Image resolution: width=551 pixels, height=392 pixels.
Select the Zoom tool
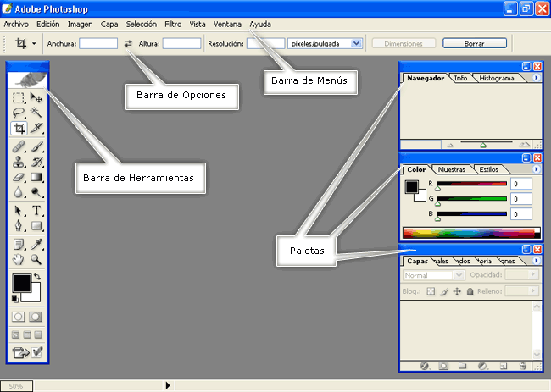(x=36, y=259)
